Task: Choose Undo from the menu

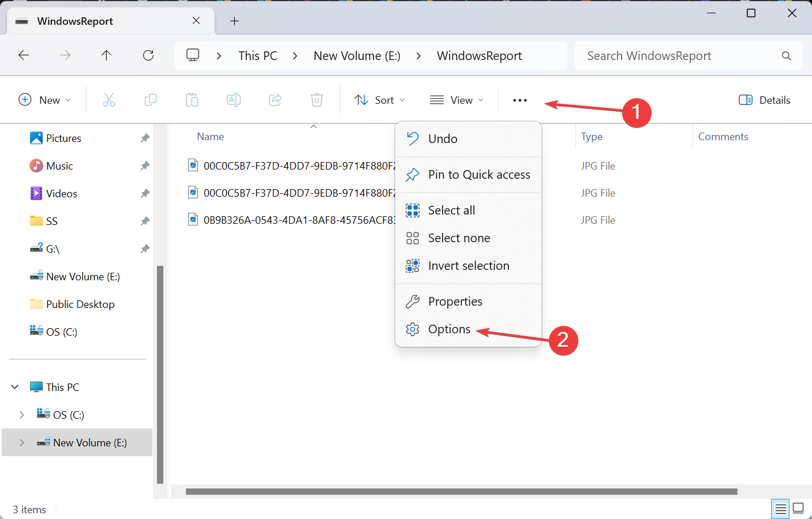Action: click(468, 139)
